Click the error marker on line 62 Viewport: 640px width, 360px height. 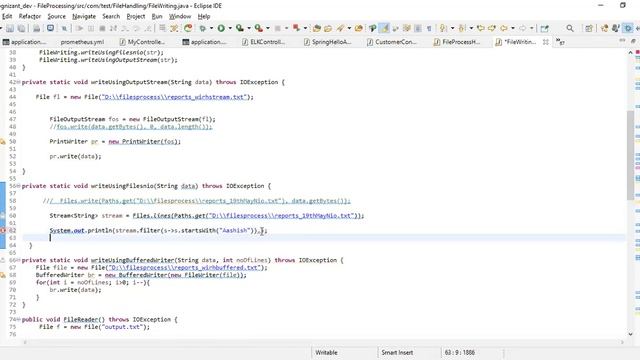[x=2, y=230]
